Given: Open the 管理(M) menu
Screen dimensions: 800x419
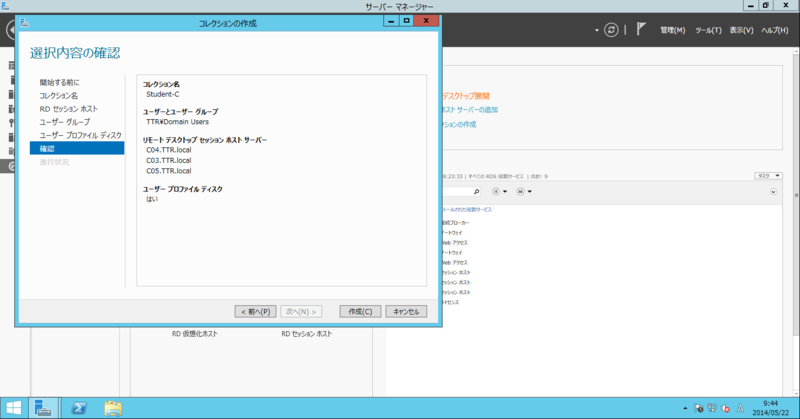Looking at the screenshot, I should [672, 30].
